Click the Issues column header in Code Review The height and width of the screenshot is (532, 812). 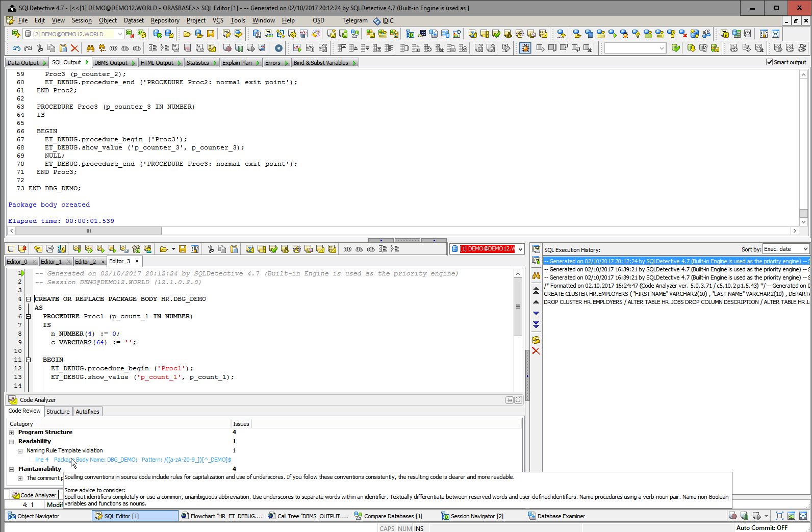[x=241, y=424]
